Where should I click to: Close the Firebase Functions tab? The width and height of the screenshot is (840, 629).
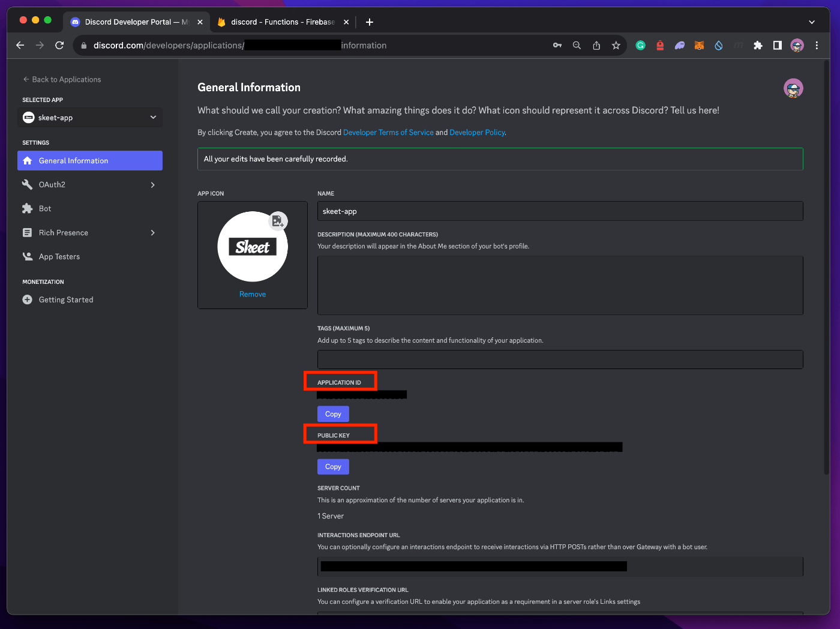[x=346, y=22]
